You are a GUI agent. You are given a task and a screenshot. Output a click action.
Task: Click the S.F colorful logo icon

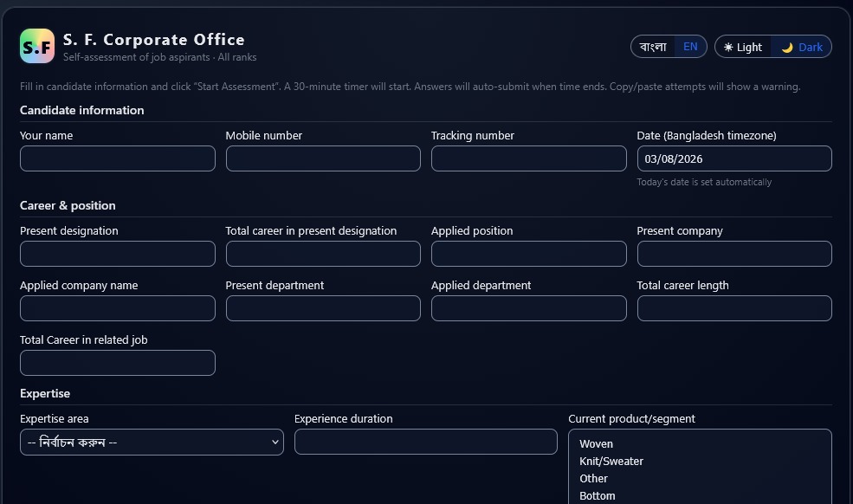click(x=37, y=46)
